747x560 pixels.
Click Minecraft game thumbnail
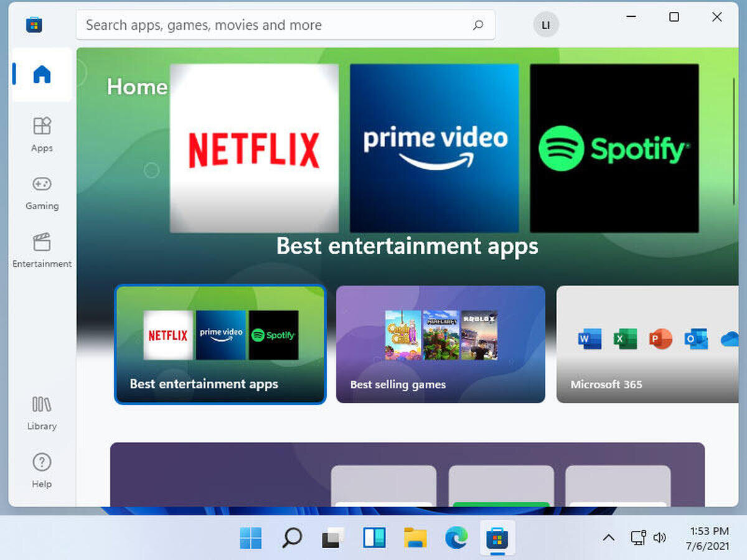tap(441, 335)
